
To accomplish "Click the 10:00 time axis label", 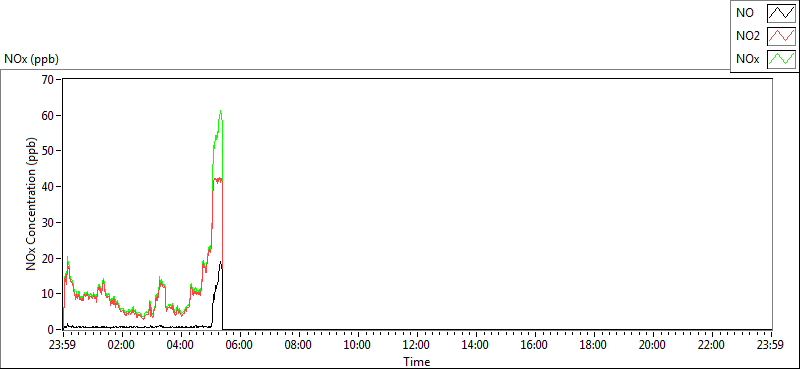I will pyautogui.click(x=357, y=344).
